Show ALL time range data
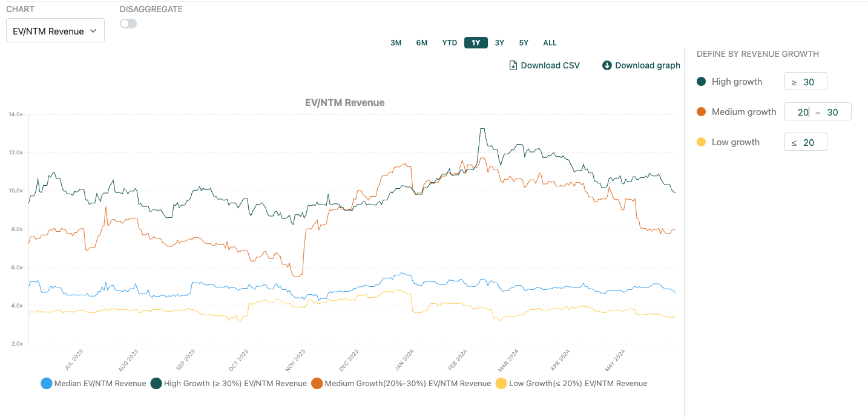Viewport: 868px width, 420px height. pos(550,43)
